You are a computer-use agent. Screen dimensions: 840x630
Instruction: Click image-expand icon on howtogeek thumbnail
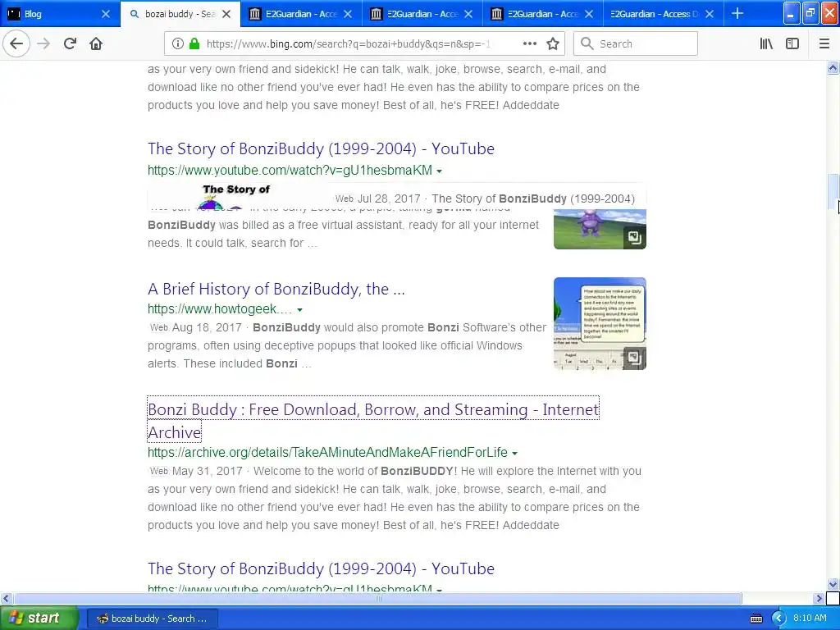[634, 358]
